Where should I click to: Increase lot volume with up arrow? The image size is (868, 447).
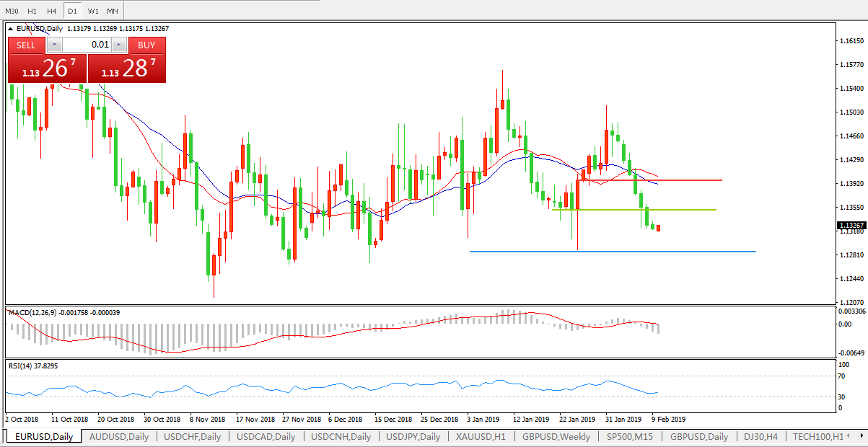point(119,45)
